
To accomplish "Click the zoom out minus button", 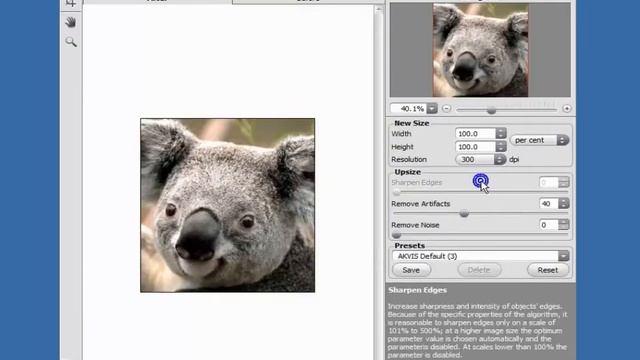I will [x=447, y=109].
